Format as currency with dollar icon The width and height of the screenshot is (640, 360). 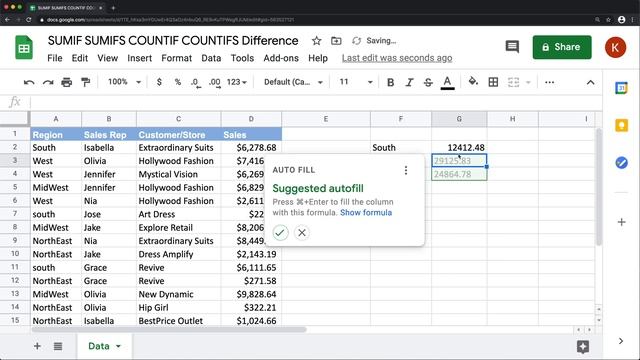(x=159, y=82)
